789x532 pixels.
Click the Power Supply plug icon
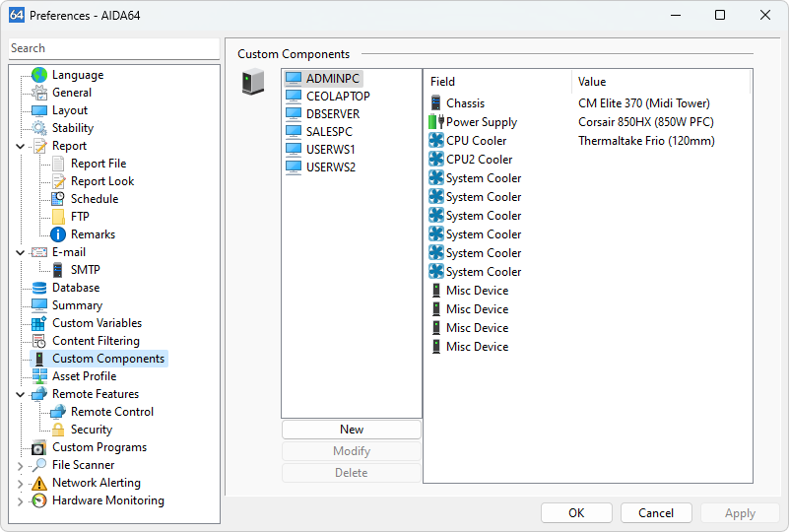point(435,122)
